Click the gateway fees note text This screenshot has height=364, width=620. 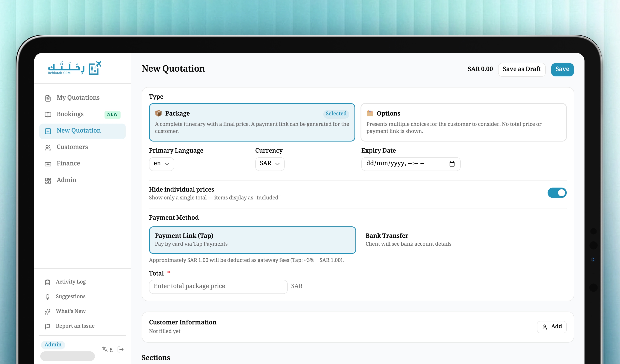coord(246,260)
